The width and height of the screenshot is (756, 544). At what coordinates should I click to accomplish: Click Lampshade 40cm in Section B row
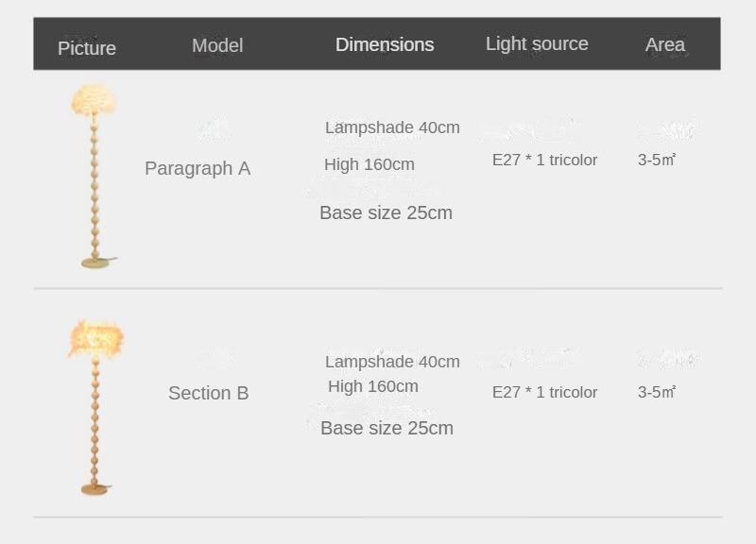click(x=392, y=362)
